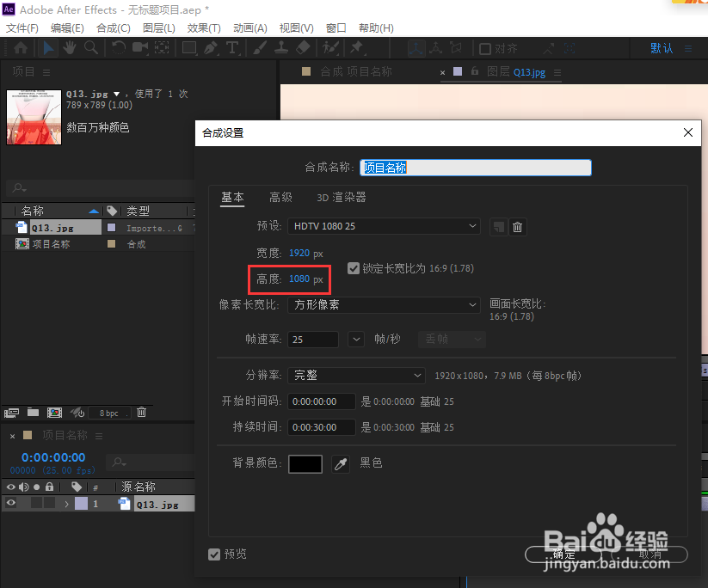
Task: Switch to the 3D 渲染器 tab
Action: tap(342, 197)
